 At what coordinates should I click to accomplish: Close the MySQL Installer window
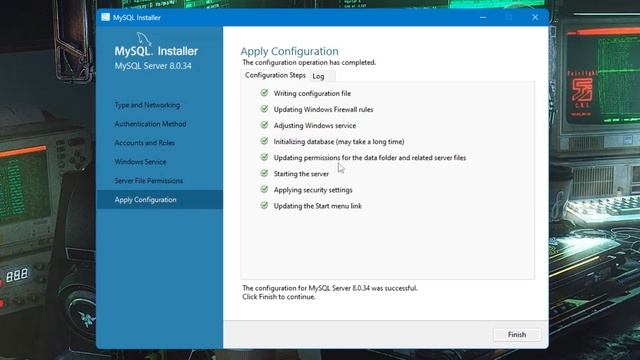point(535,18)
